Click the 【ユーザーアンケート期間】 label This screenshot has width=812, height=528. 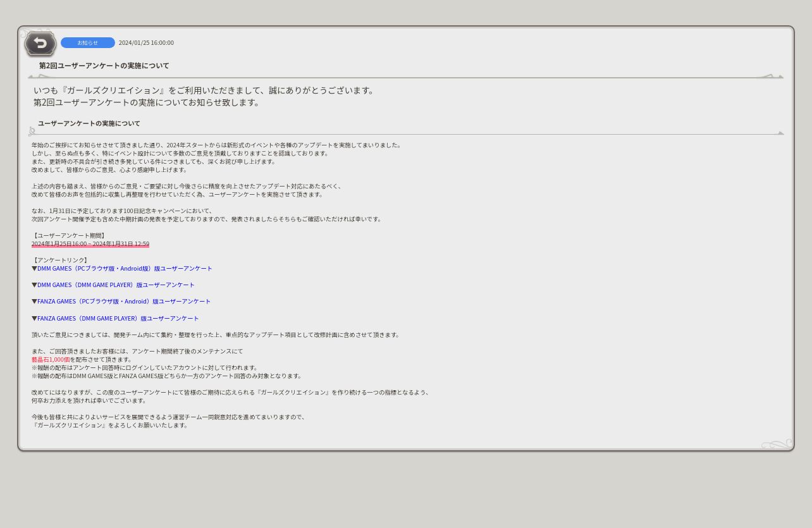click(x=68, y=235)
